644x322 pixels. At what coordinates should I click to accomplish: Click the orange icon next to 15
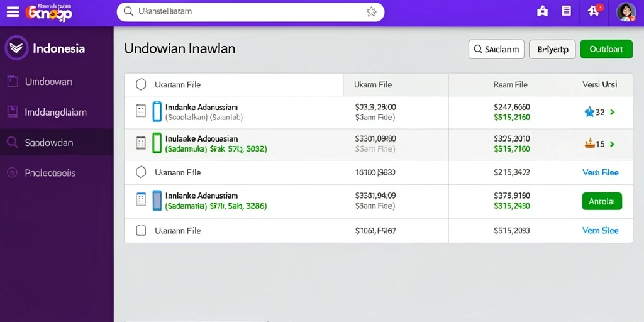589,144
